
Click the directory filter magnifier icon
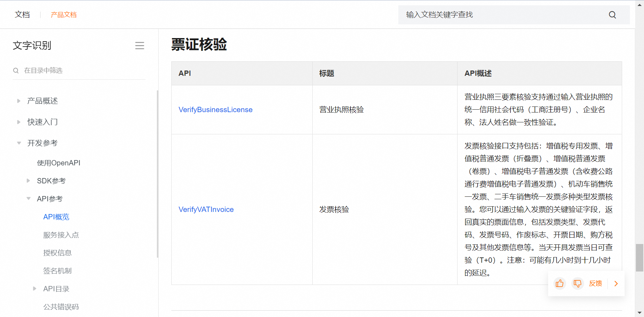(16, 71)
